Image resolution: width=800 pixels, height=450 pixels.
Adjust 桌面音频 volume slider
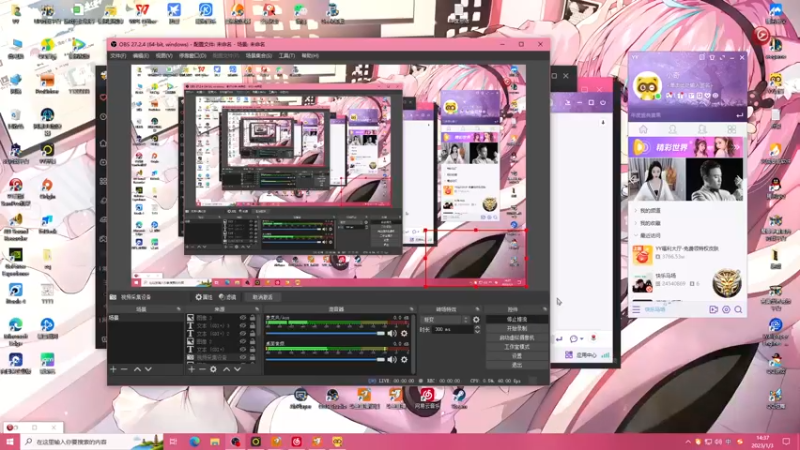click(325, 359)
